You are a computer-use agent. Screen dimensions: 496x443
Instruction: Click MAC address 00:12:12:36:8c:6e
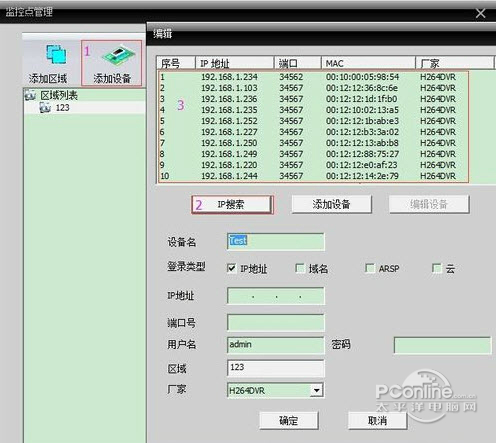[362, 88]
